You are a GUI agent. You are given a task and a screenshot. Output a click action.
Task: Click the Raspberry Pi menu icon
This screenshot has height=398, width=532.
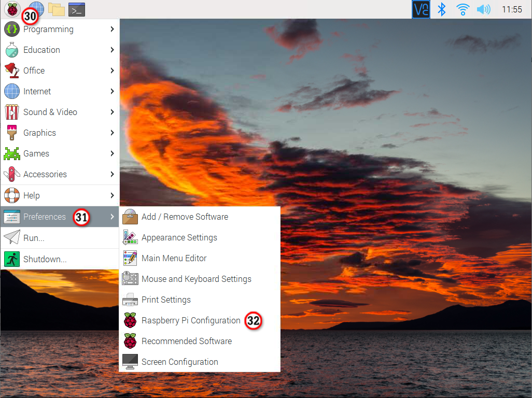pos(12,9)
